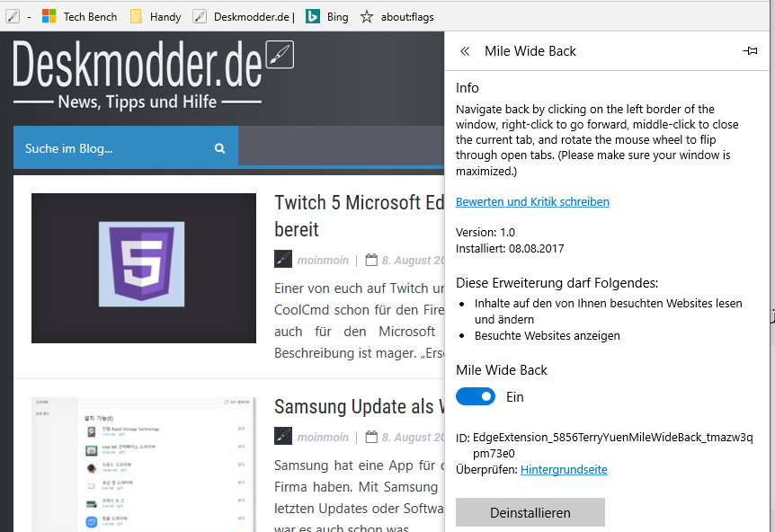The image size is (775, 532).
Task: Click the News, Tipps und Hilfe tagline
Action: click(138, 102)
